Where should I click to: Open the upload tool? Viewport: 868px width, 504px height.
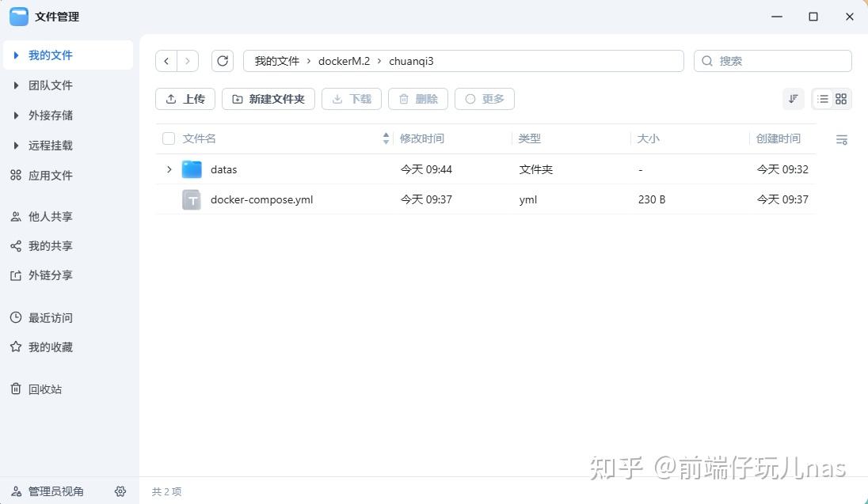(185, 99)
